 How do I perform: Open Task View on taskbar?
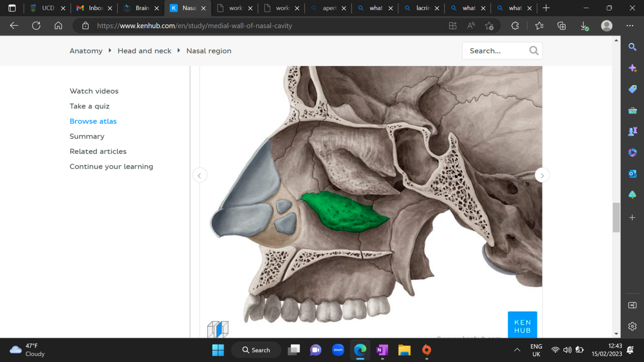(x=294, y=350)
